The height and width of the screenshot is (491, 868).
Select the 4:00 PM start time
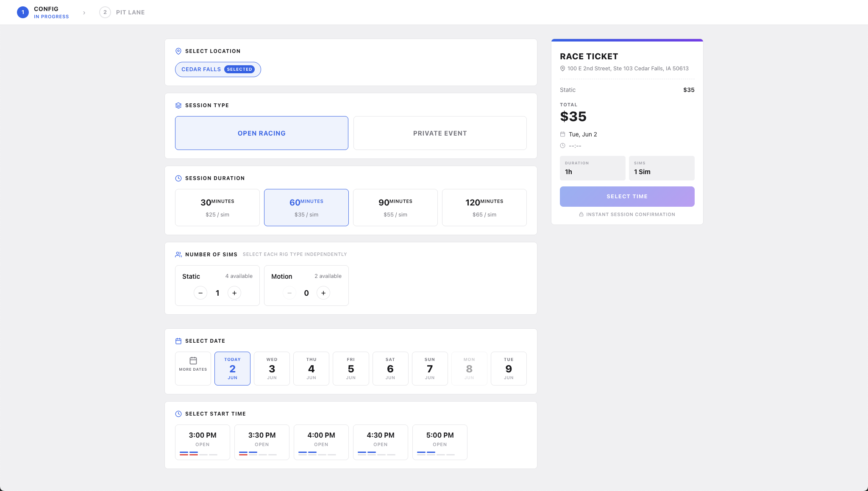click(x=321, y=442)
